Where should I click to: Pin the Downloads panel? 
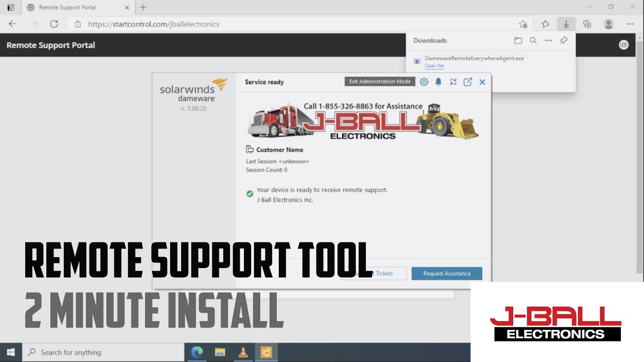click(x=564, y=41)
